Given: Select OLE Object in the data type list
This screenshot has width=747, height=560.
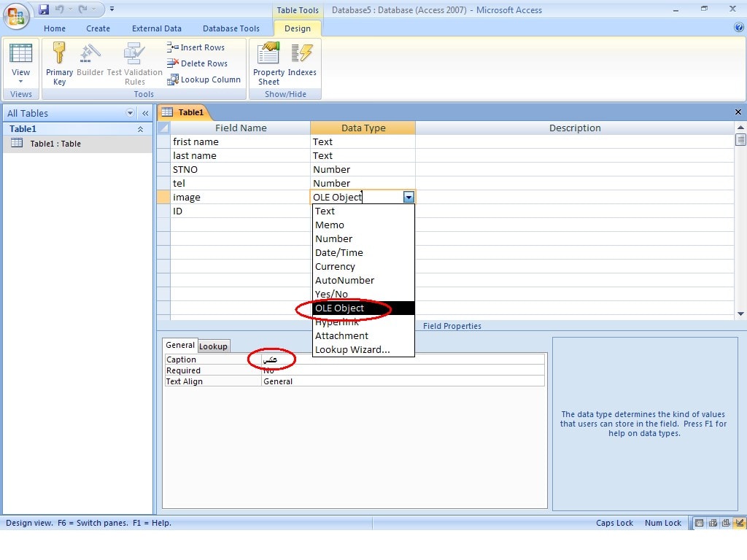Looking at the screenshot, I should 363,308.
